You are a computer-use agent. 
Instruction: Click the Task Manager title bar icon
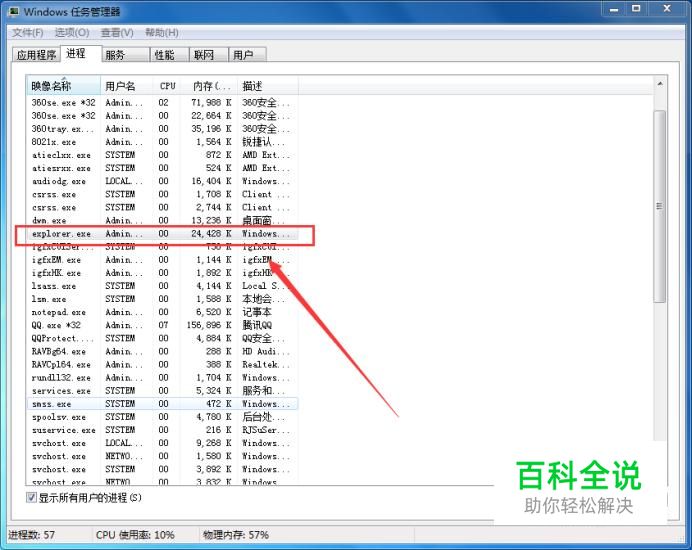pos(14,11)
